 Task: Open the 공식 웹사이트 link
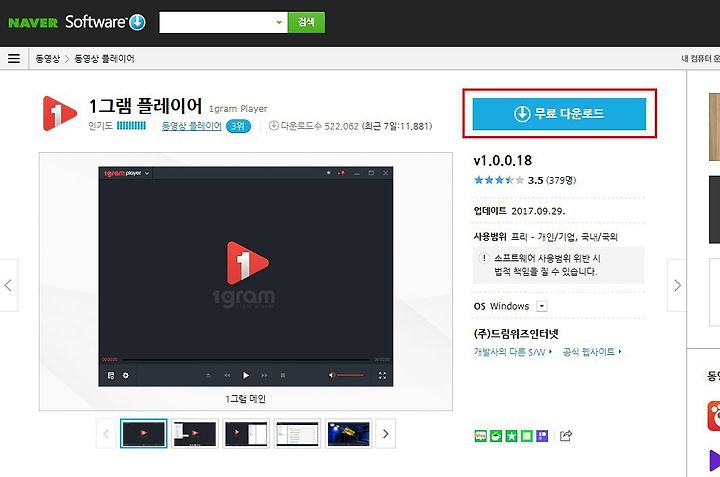[x=592, y=352]
